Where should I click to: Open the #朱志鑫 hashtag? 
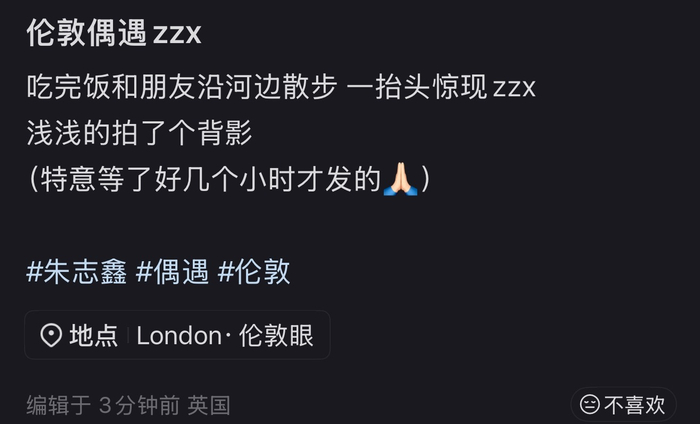[x=77, y=271]
